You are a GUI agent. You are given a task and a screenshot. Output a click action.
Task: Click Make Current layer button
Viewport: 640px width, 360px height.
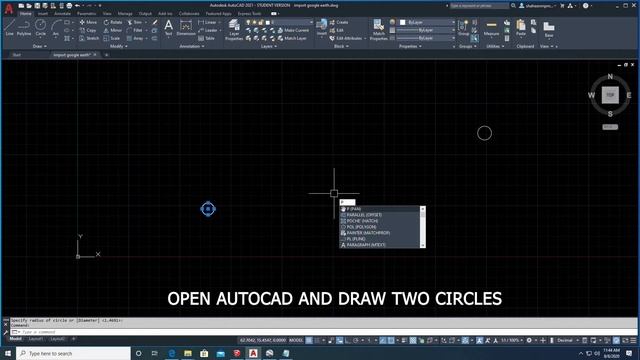point(293,30)
